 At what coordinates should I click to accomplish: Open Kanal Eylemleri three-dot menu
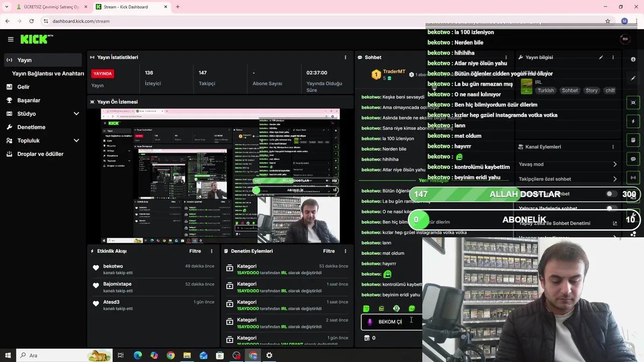tap(613, 147)
